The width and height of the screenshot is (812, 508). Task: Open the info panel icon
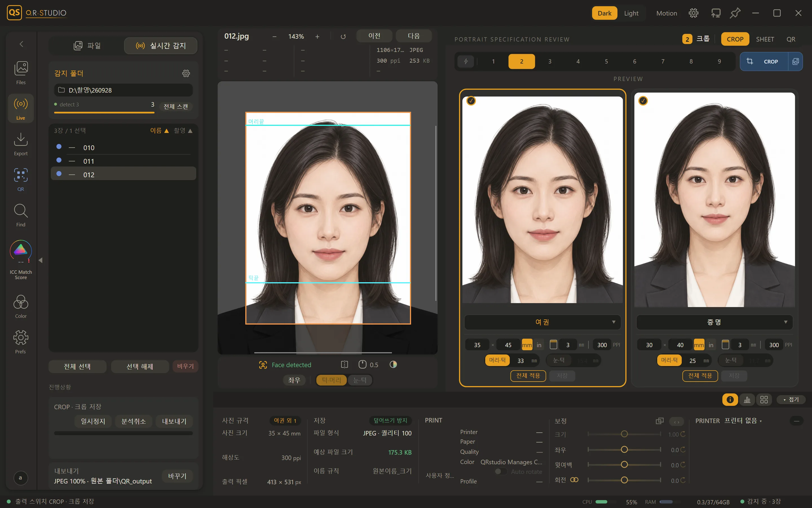[730, 399]
